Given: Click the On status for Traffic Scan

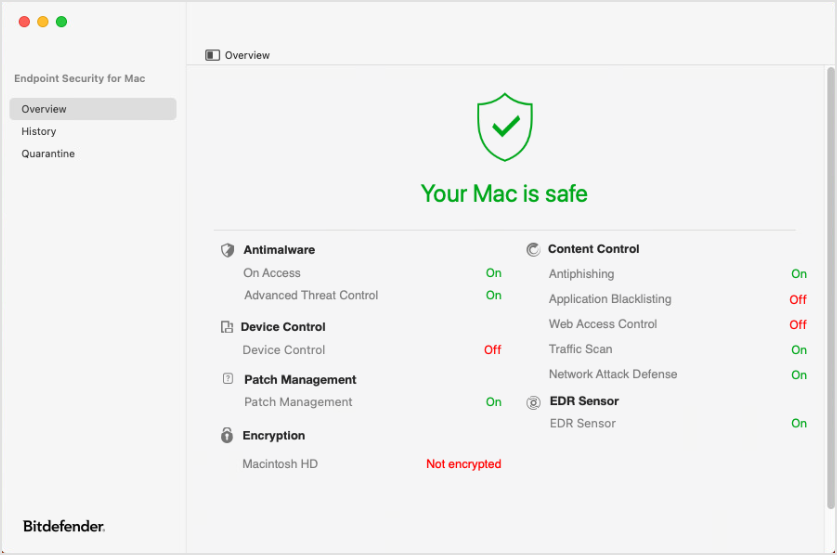Looking at the screenshot, I should pos(799,350).
